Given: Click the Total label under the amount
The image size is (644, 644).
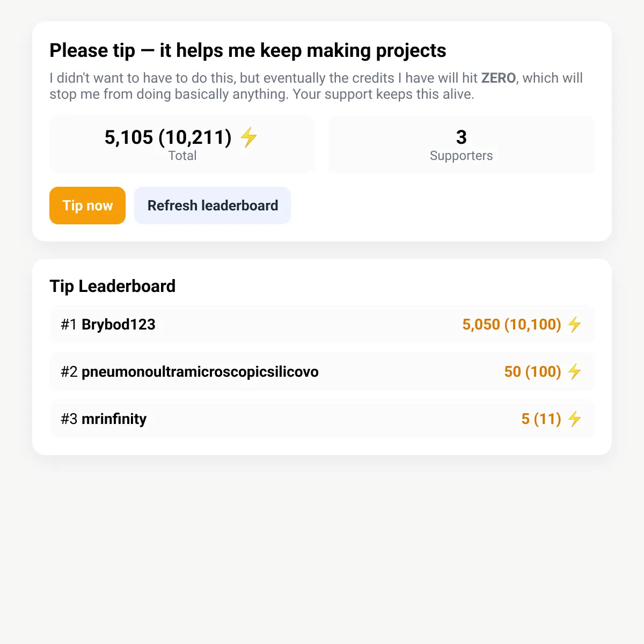Looking at the screenshot, I should tap(182, 156).
